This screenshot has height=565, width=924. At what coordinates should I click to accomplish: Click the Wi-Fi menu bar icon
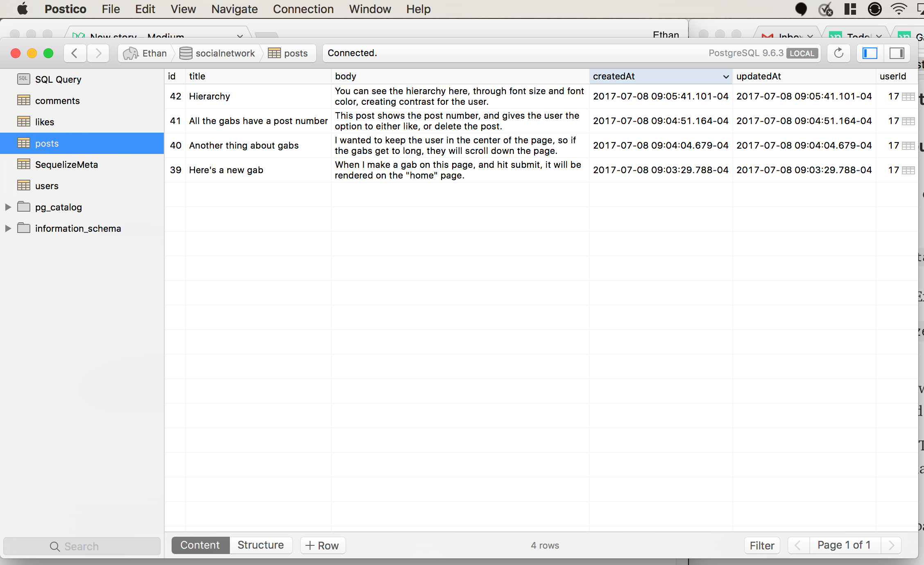(899, 9)
